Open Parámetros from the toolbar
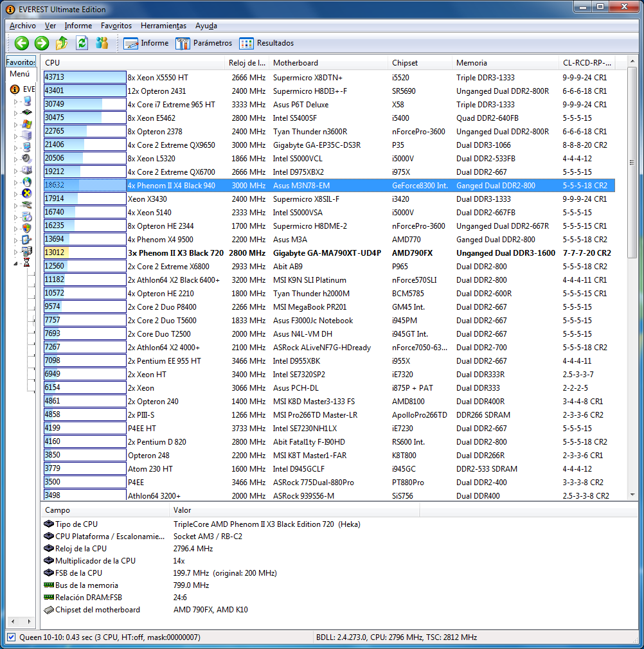Image resolution: width=644 pixels, height=649 pixels. [x=204, y=43]
